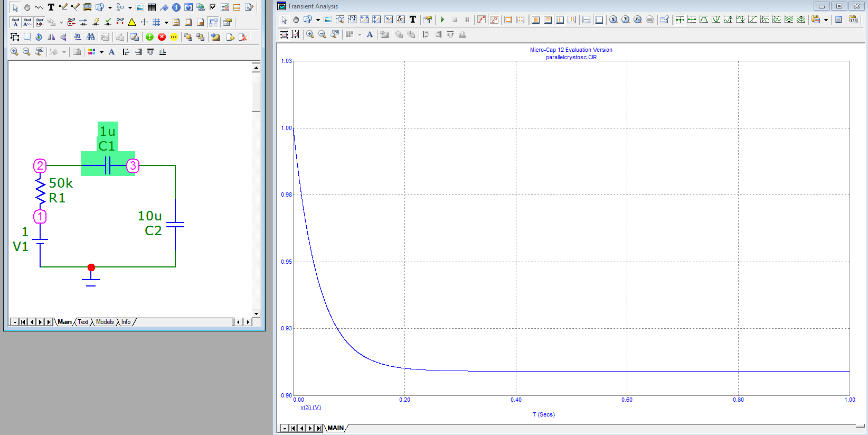This screenshot has height=435, width=868.
Task: Switch to the Text tab of schematic
Action: [x=83, y=322]
